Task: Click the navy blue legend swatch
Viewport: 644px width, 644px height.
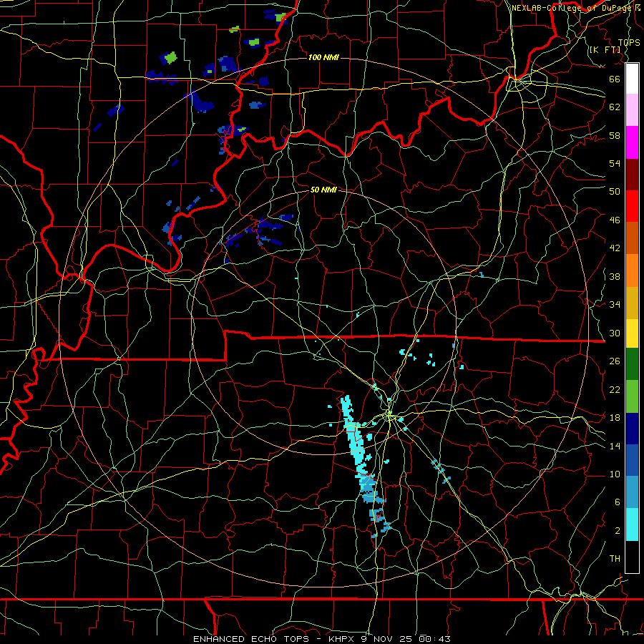Action: [x=632, y=429]
